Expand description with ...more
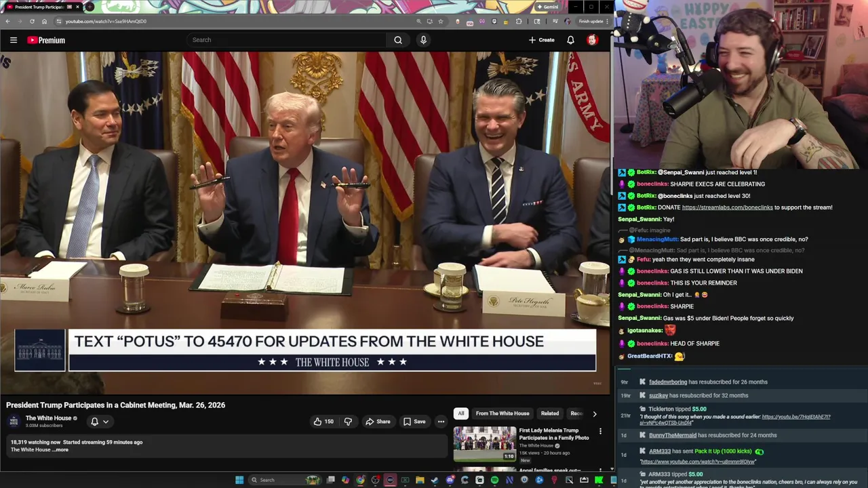The height and width of the screenshot is (488, 868). click(61, 450)
